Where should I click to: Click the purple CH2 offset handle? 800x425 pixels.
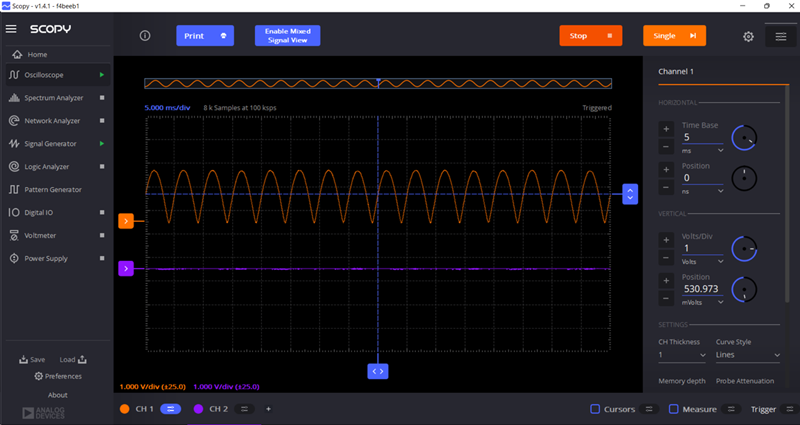coord(126,268)
